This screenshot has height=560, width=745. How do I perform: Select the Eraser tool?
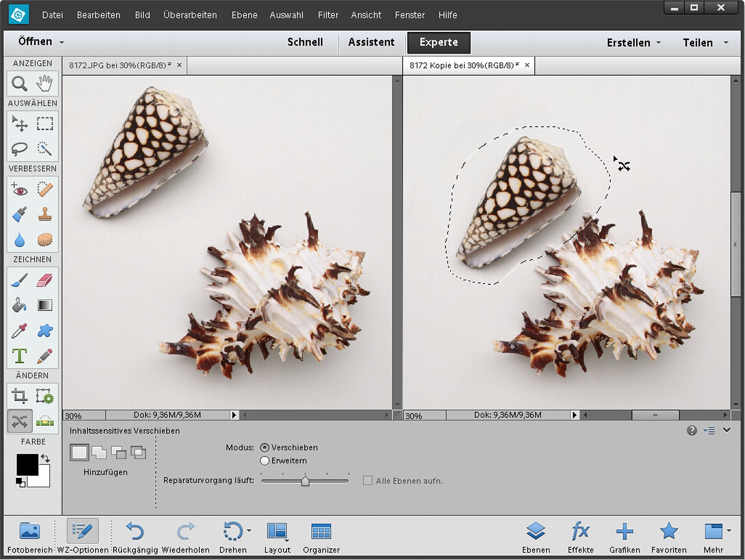point(45,280)
